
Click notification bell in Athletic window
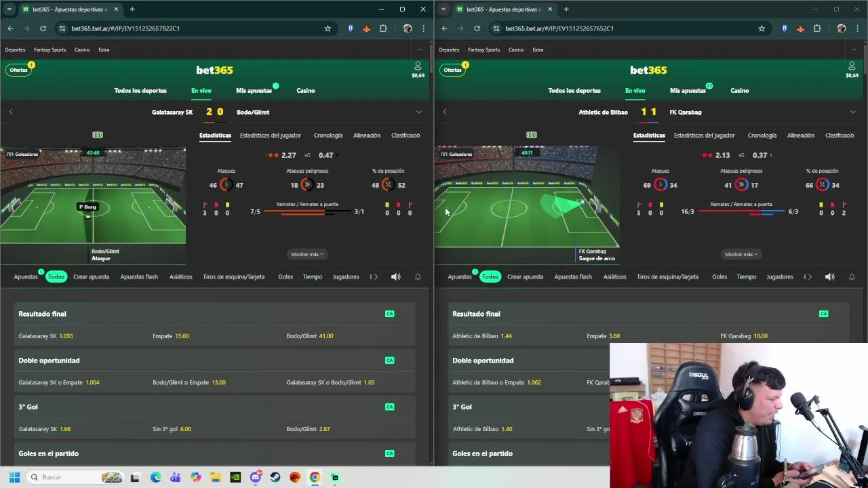pyautogui.click(x=852, y=277)
